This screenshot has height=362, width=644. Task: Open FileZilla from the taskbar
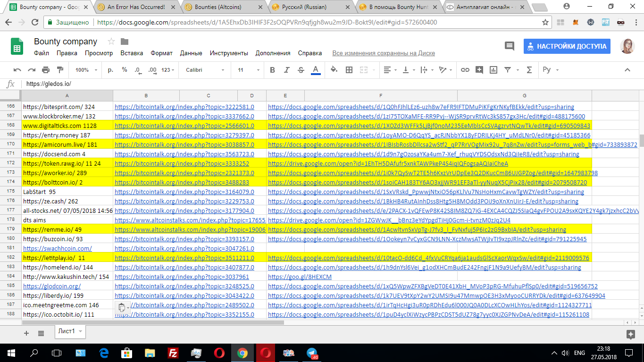[173, 353]
